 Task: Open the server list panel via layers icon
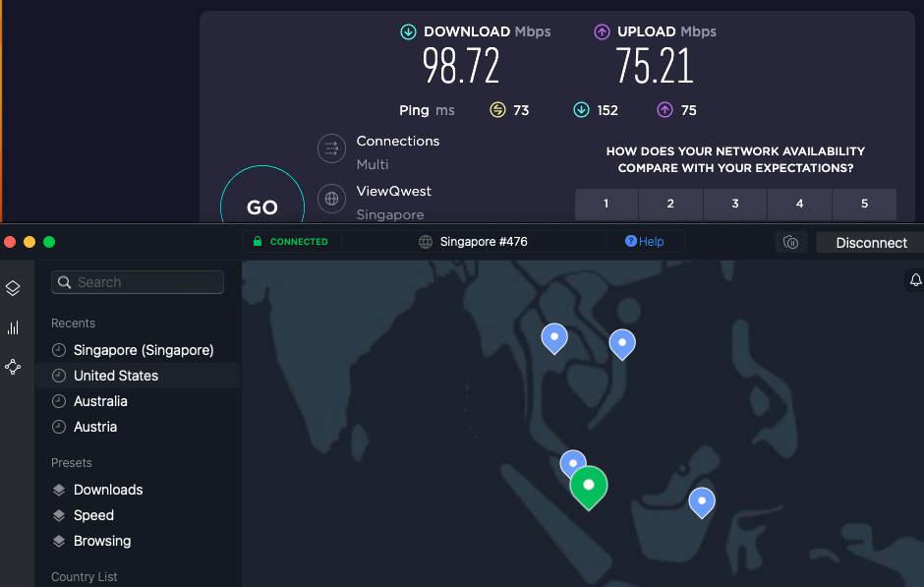[x=14, y=288]
